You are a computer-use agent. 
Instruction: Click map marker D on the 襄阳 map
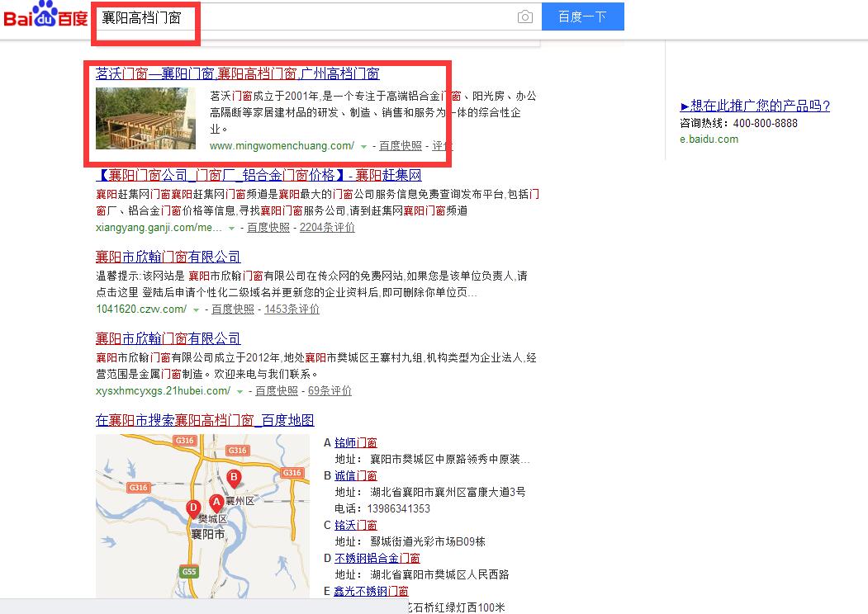pos(192,509)
